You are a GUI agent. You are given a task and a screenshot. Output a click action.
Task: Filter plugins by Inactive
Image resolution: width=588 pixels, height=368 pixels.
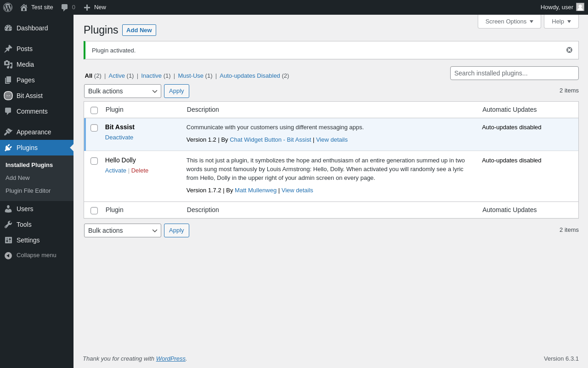click(x=151, y=76)
